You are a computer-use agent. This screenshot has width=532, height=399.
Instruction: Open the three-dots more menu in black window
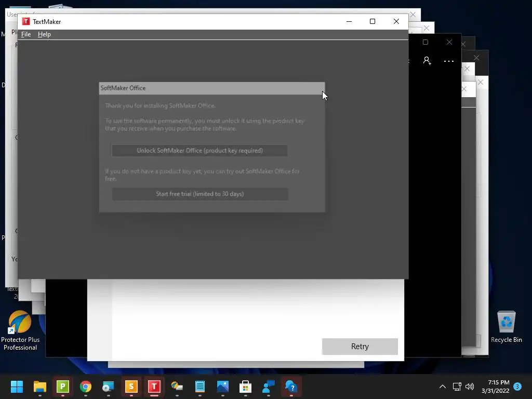pos(448,61)
